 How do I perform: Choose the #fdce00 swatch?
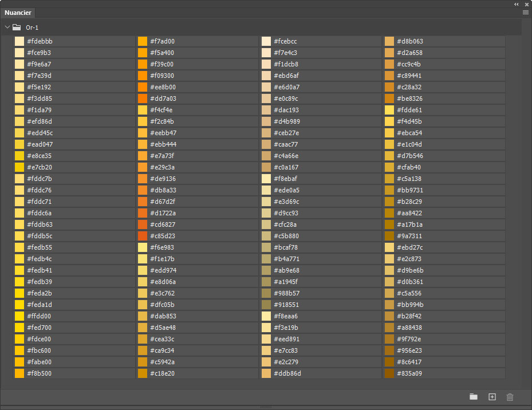point(19,339)
